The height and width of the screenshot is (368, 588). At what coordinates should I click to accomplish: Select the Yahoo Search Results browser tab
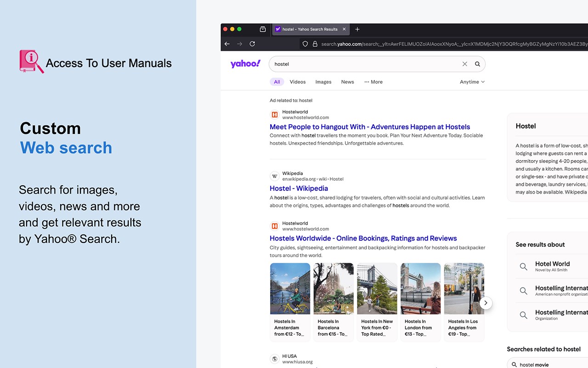pyautogui.click(x=311, y=29)
